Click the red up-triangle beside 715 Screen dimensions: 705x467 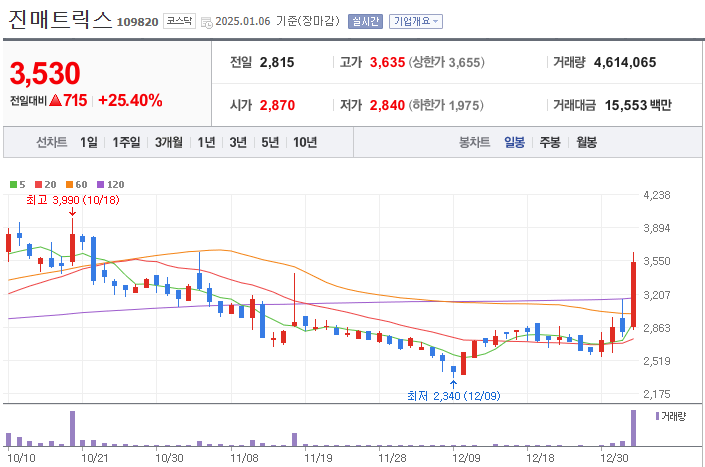click(x=55, y=100)
